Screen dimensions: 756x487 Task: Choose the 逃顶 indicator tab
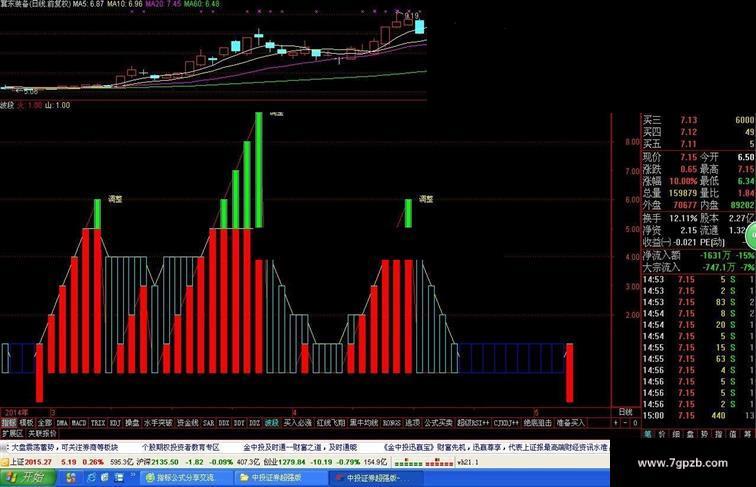tap(412, 423)
